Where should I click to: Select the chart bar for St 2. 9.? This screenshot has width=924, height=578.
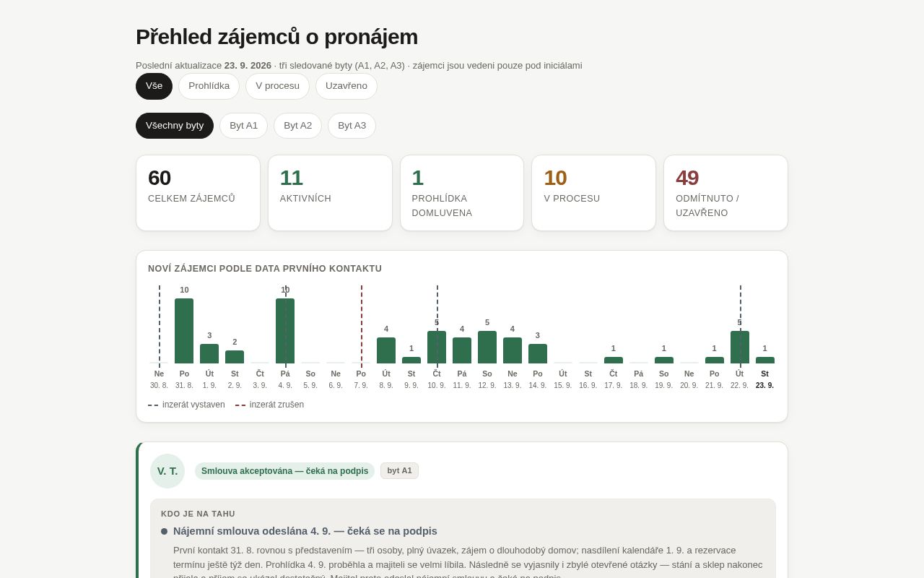pyautogui.click(x=235, y=357)
